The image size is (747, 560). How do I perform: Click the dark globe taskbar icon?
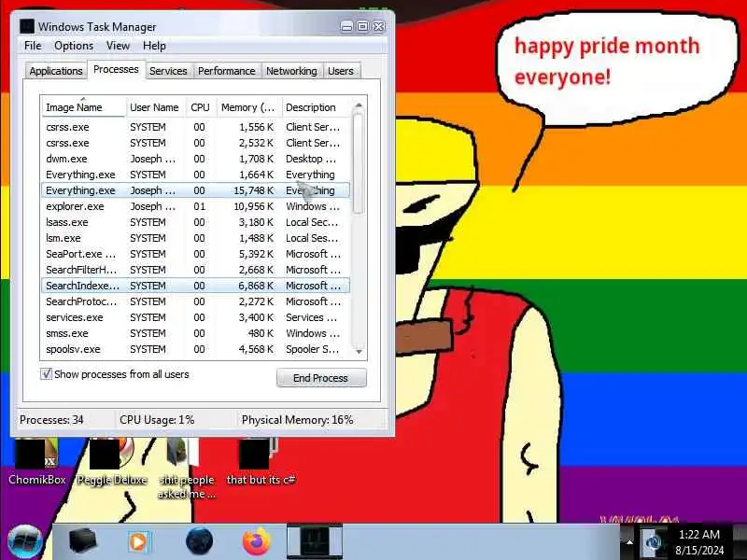point(199,542)
